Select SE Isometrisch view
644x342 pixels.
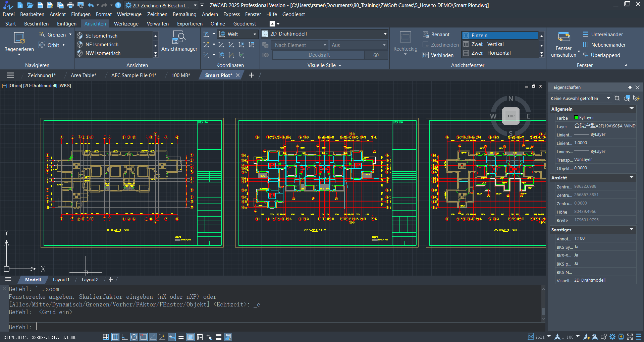[x=101, y=36]
